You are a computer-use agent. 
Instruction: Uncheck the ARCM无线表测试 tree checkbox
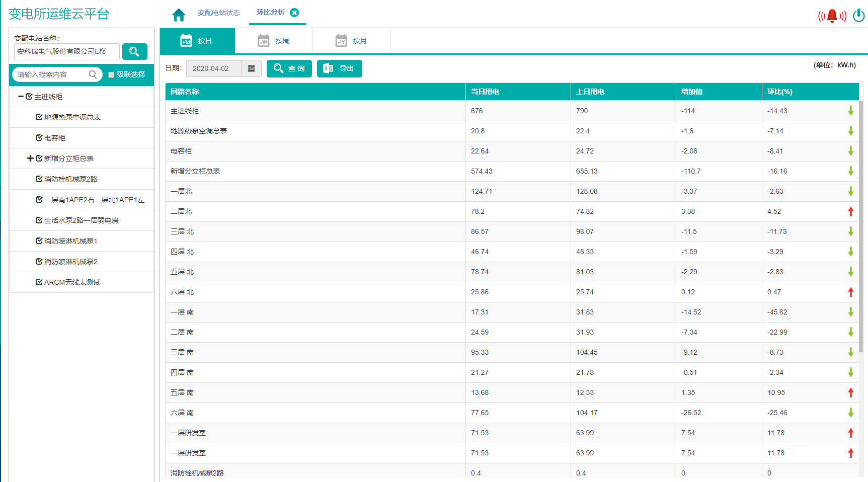tap(39, 282)
